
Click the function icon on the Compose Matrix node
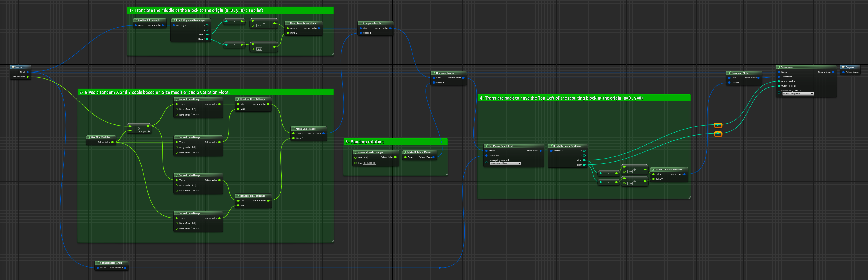[x=361, y=23]
